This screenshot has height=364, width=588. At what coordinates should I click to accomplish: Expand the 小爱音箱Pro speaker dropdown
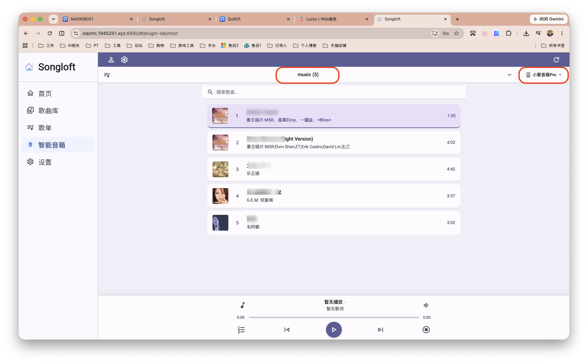[x=544, y=75]
